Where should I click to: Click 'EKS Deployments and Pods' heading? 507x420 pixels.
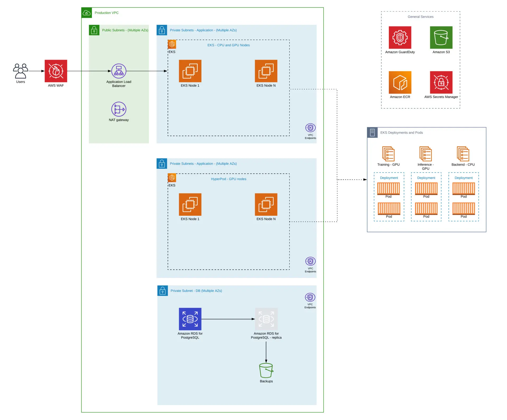point(402,132)
